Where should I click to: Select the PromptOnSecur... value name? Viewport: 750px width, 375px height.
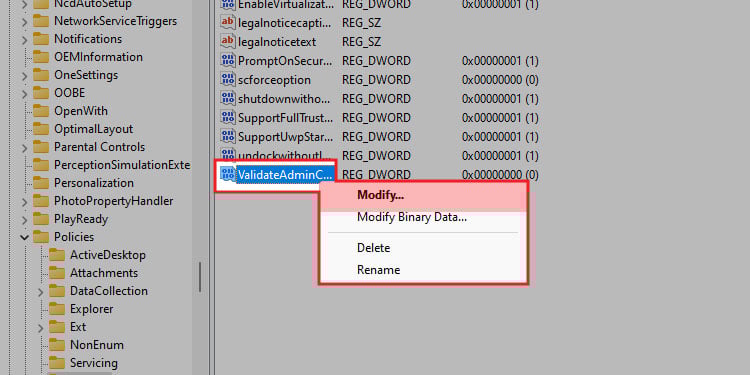(285, 61)
